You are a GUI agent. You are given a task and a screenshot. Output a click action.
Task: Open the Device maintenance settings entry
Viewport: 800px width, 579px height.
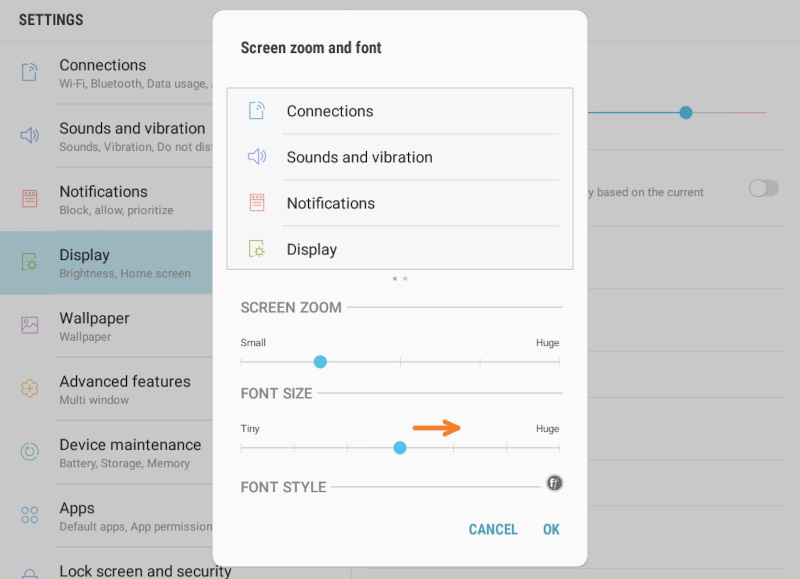pyautogui.click(x=130, y=452)
